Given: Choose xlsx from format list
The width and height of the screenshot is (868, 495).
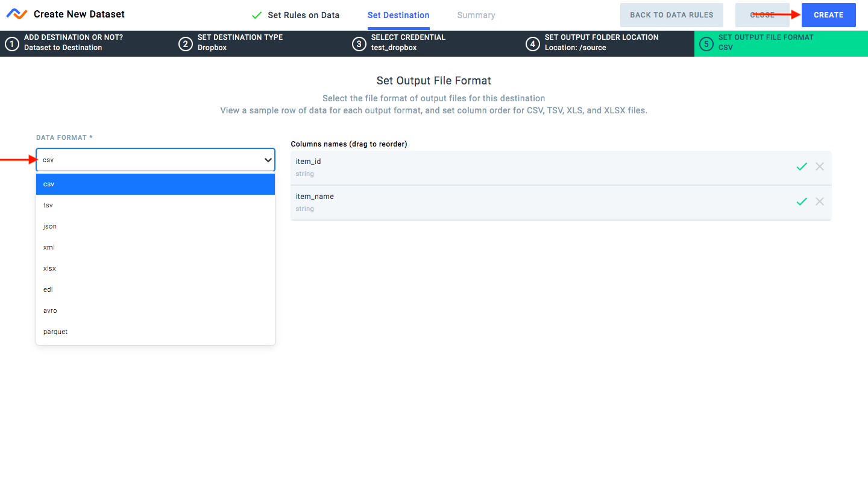Looking at the screenshot, I should [x=156, y=268].
